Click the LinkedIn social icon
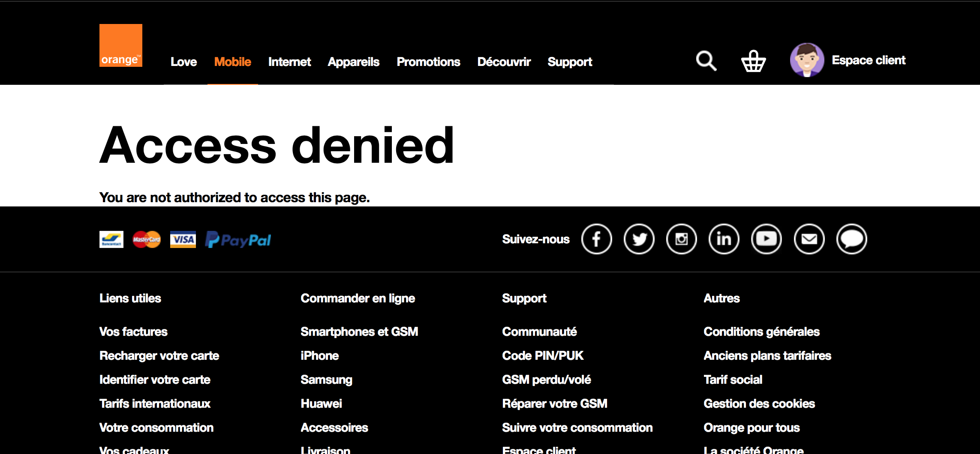Viewport: 980px width, 454px height. click(x=724, y=239)
